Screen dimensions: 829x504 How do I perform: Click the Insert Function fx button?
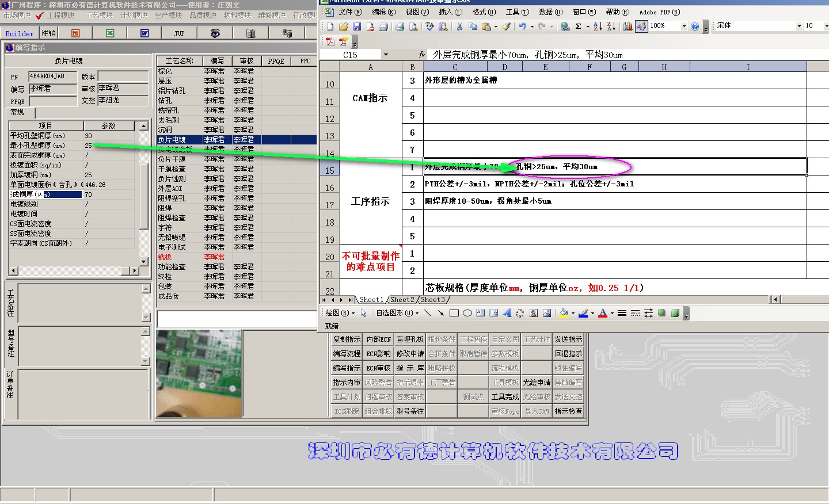coord(422,55)
